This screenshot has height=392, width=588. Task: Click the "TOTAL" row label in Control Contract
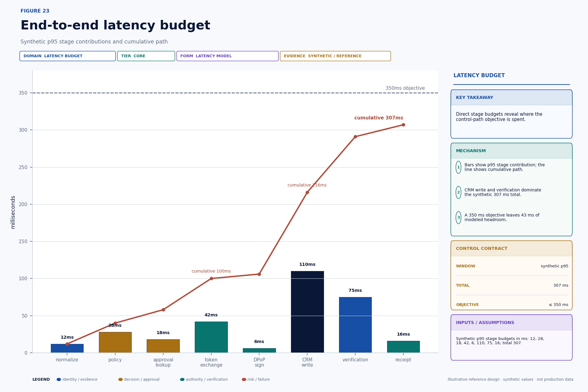[x=462, y=286]
